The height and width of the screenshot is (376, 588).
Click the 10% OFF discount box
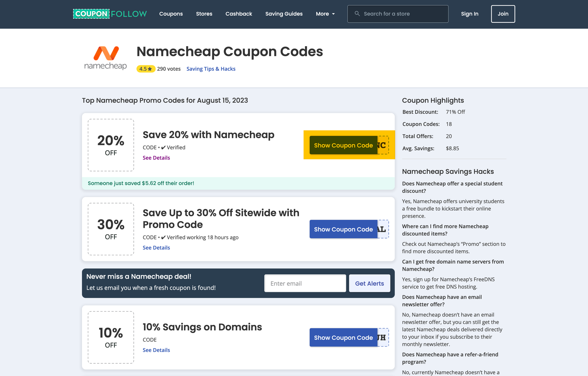point(111,337)
